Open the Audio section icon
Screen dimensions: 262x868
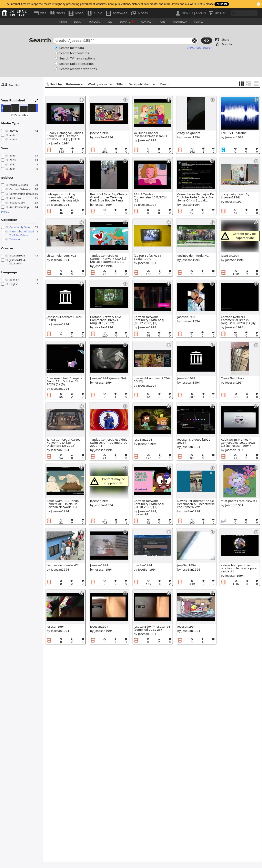pyautogui.click(x=89, y=13)
